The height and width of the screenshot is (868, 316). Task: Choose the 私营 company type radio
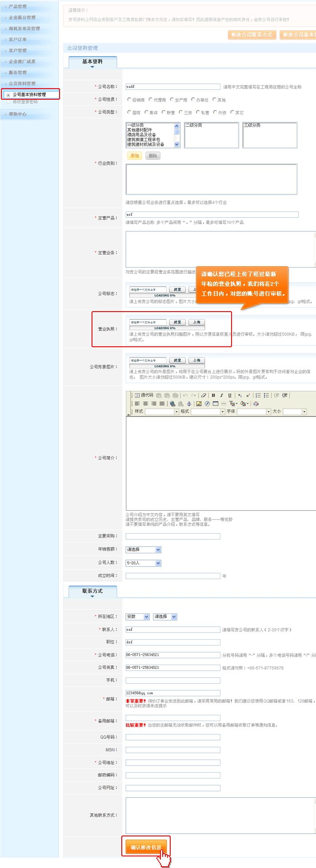click(x=198, y=112)
